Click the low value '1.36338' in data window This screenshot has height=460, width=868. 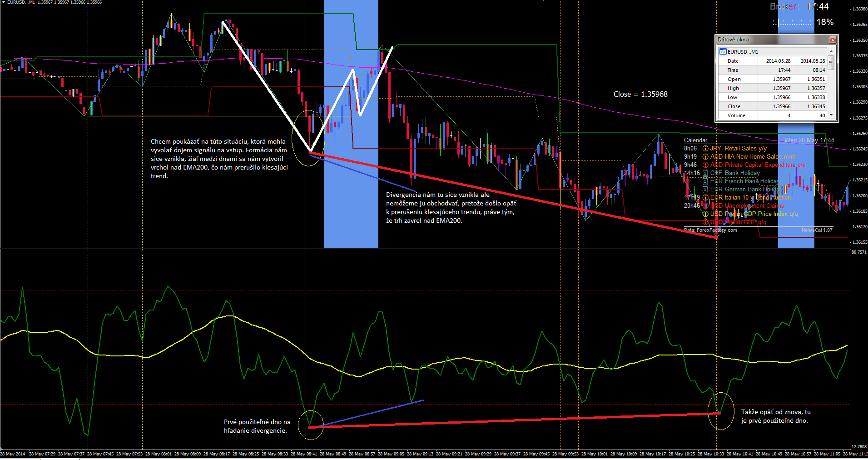816,97
